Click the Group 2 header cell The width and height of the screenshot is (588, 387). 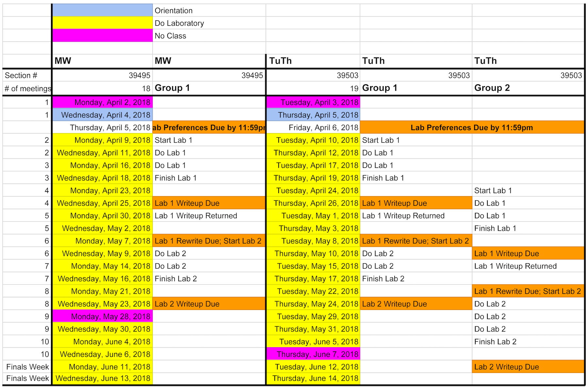click(x=528, y=88)
